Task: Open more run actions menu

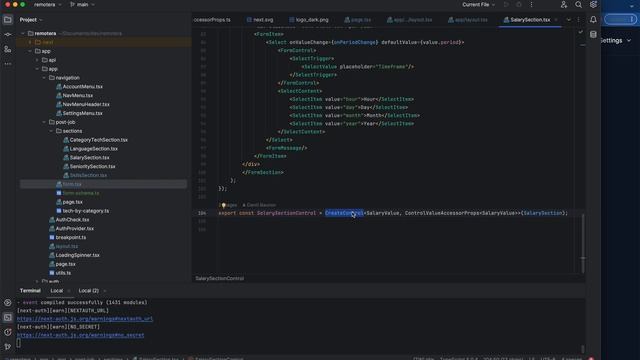Action: point(531,4)
